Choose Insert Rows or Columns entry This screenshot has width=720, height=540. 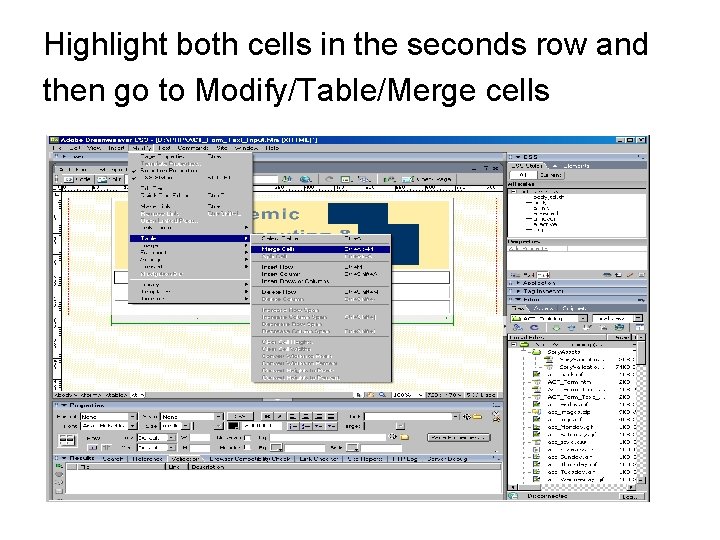[321, 281]
